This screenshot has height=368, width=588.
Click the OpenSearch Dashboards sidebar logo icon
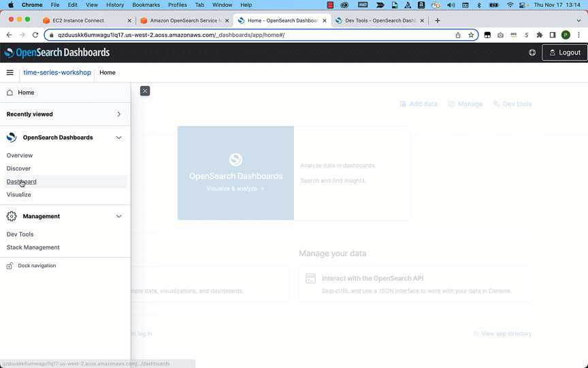[x=12, y=138]
